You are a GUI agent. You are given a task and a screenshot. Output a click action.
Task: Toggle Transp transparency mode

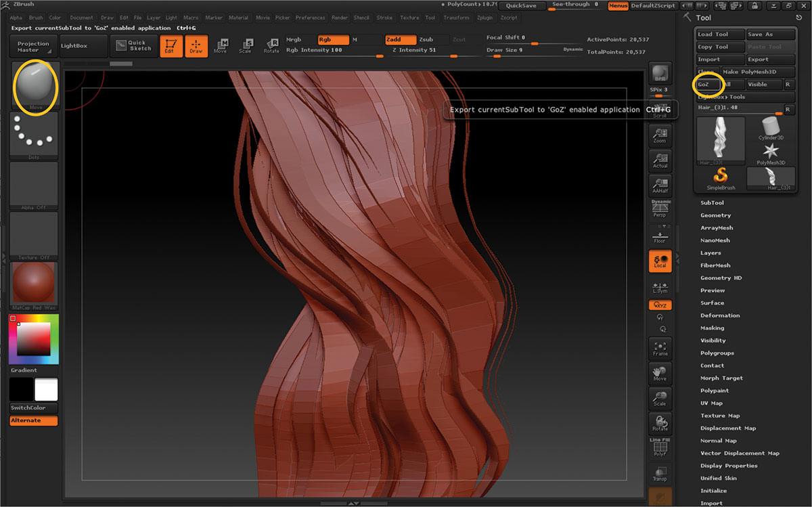click(660, 472)
